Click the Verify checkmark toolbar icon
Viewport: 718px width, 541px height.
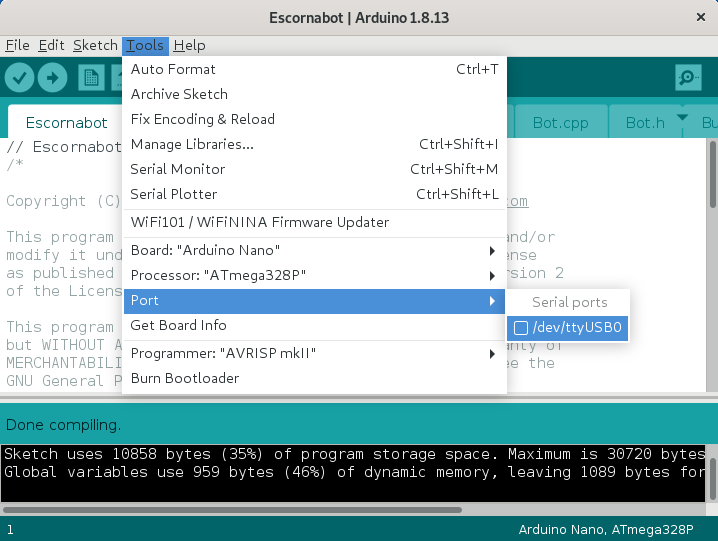click(x=20, y=77)
